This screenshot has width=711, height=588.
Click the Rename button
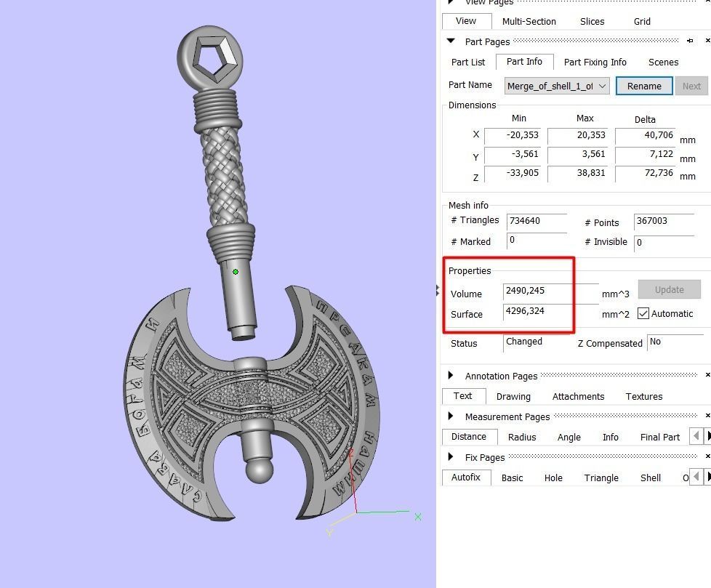click(x=644, y=86)
